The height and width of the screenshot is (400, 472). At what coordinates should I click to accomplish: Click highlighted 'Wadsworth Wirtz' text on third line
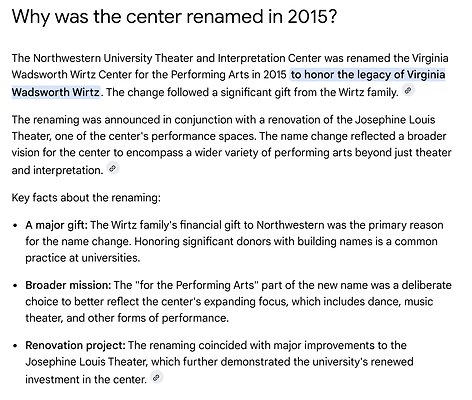click(x=56, y=92)
